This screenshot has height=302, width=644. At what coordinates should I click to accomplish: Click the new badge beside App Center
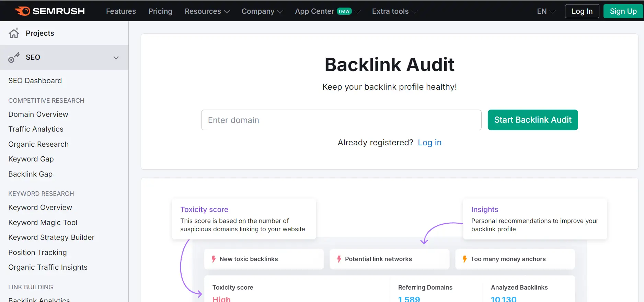tap(344, 11)
